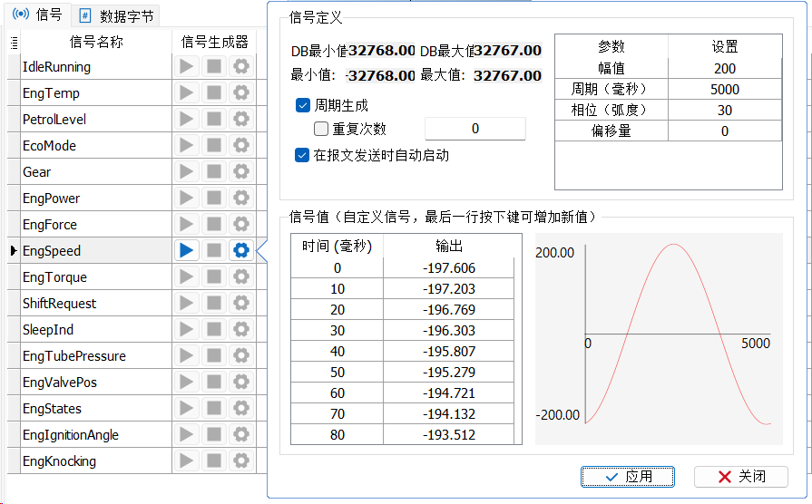Open SleepInd generator settings gear
This screenshot has width=812, height=504.
(x=241, y=330)
